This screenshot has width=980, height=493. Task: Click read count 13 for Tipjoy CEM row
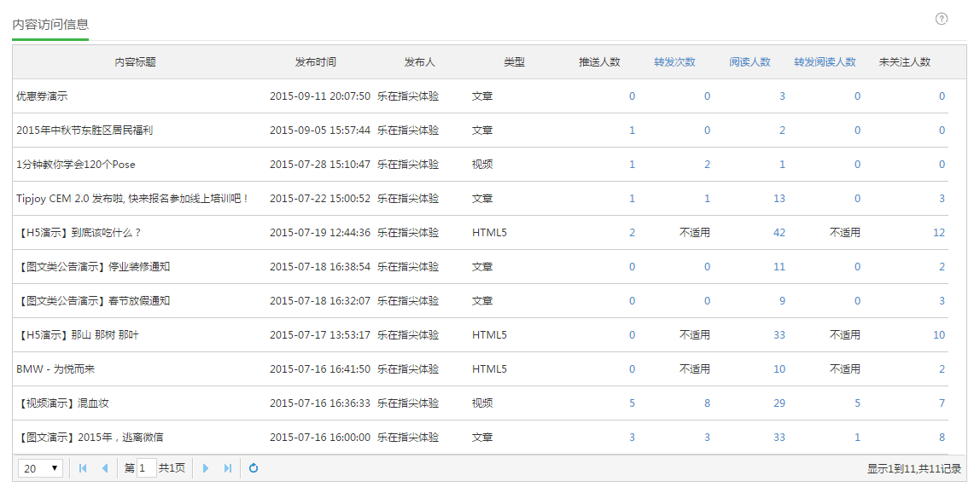point(779,199)
